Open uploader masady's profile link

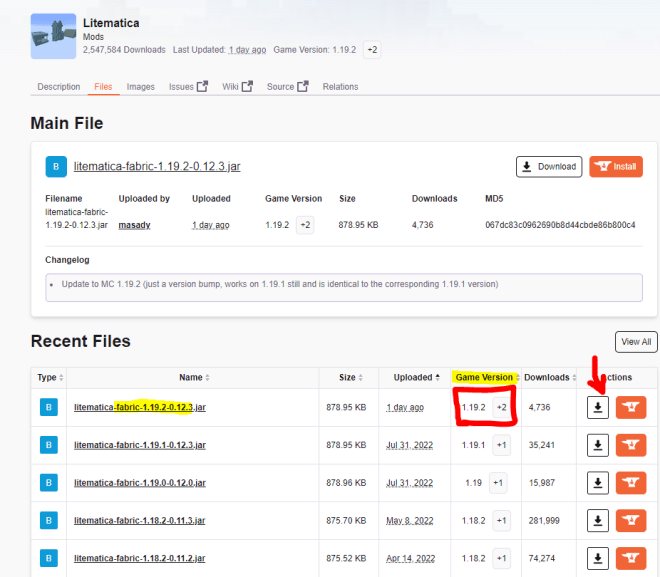click(x=134, y=225)
